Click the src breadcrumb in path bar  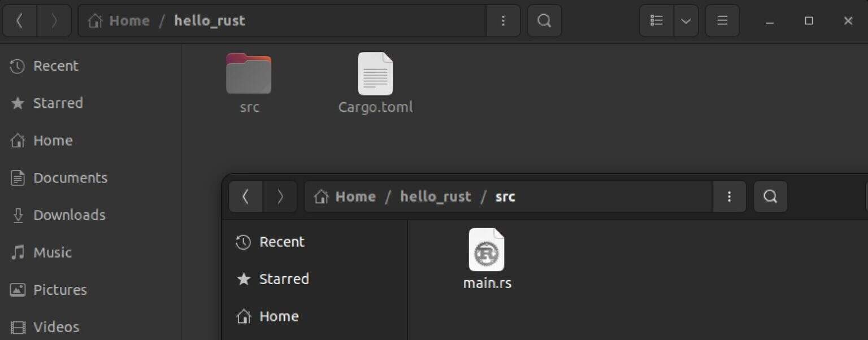(505, 197)
